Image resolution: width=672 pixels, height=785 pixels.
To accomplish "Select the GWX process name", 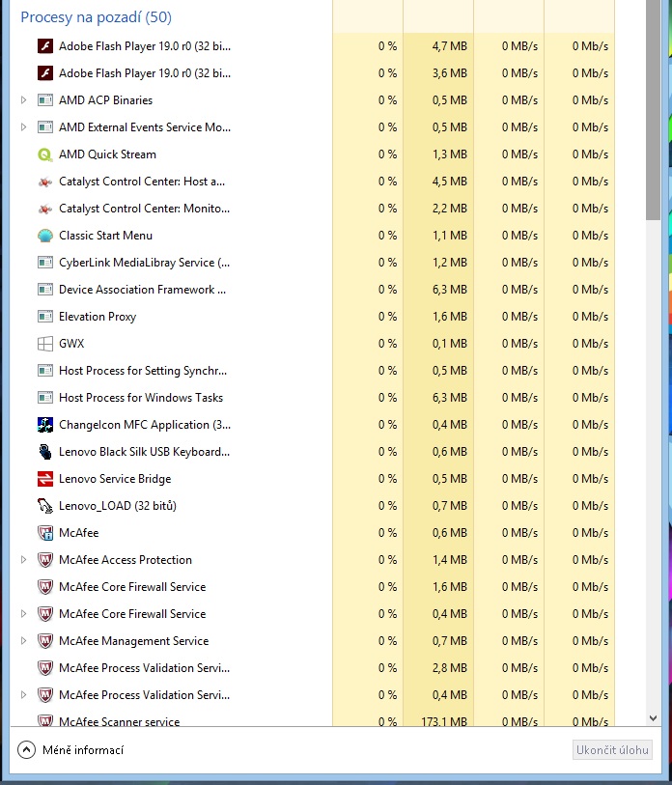I will [71, 344].
